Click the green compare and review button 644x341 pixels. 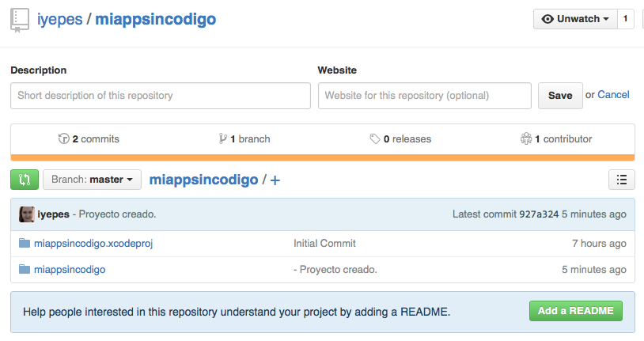24,180
